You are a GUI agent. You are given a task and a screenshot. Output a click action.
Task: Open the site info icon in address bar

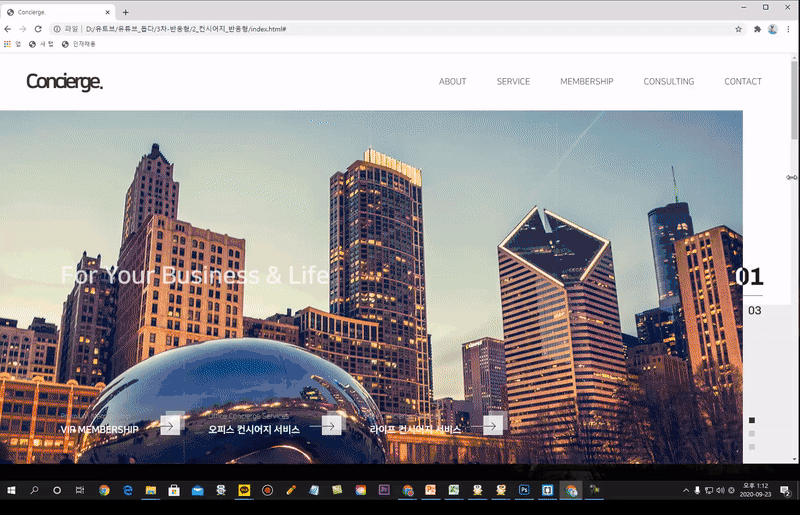click(57, 29)
